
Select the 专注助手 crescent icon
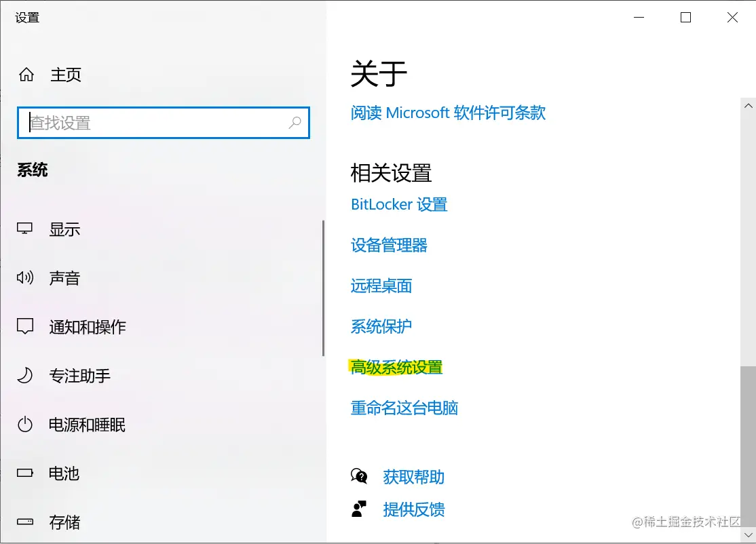[x=24, y=375]
